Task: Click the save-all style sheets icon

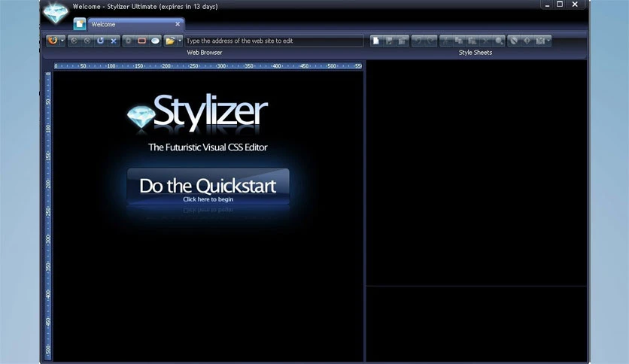Action: 403,41
